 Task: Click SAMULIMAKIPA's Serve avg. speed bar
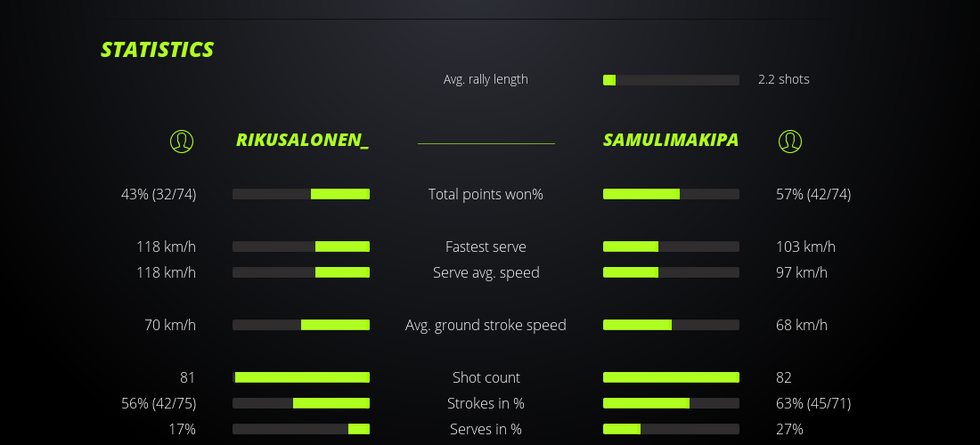tap(671, 272)
